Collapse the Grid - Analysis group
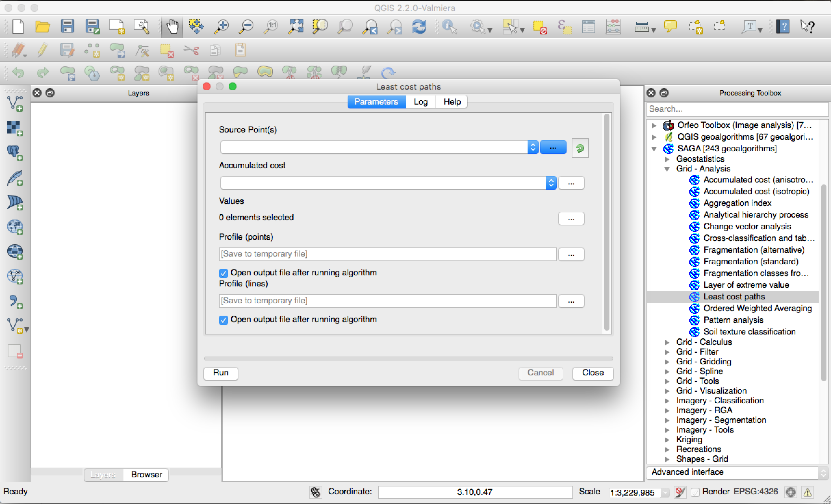Viewport: 831px width, 504px height. (x=667, y=169)
